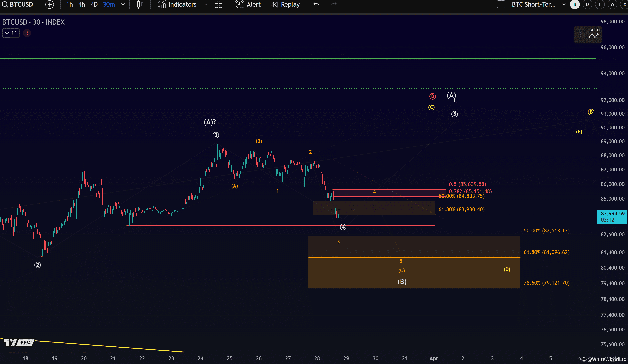This screenshot has height=364, width=628.
Task: Open the indicator templates grid icon
Action: click(x=218, y=4)
